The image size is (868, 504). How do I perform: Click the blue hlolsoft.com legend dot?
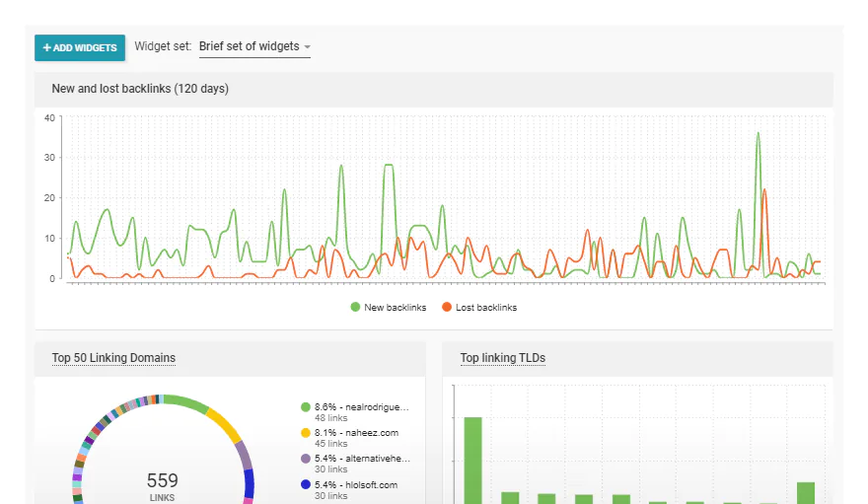(x=306, y=484)
